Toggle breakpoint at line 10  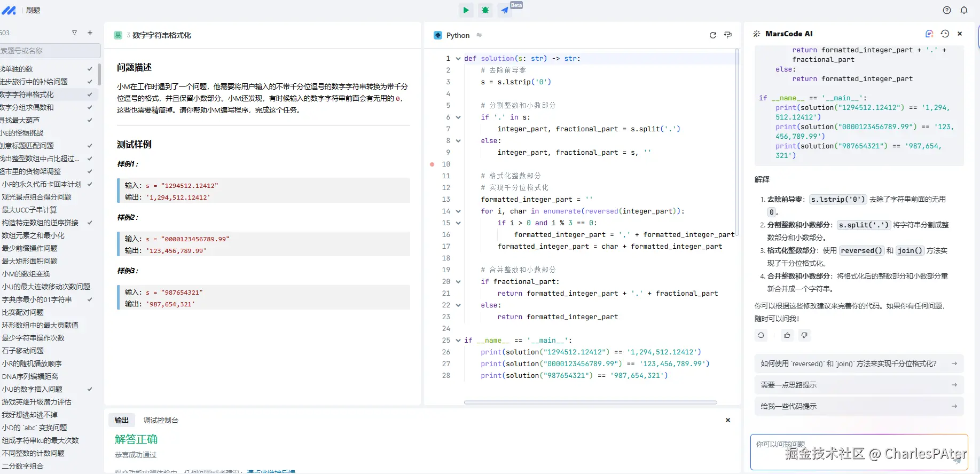click(x=432, y=164)
